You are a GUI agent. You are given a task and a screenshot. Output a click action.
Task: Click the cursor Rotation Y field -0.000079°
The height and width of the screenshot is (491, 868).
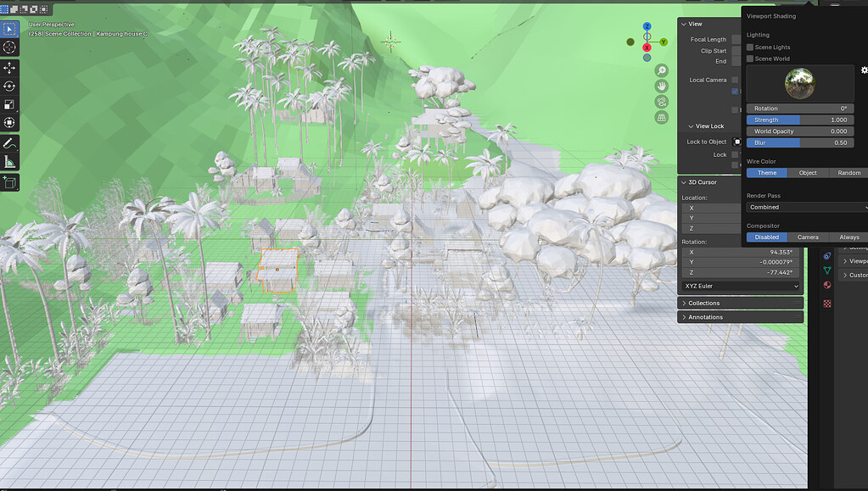[x=740, y=262]
